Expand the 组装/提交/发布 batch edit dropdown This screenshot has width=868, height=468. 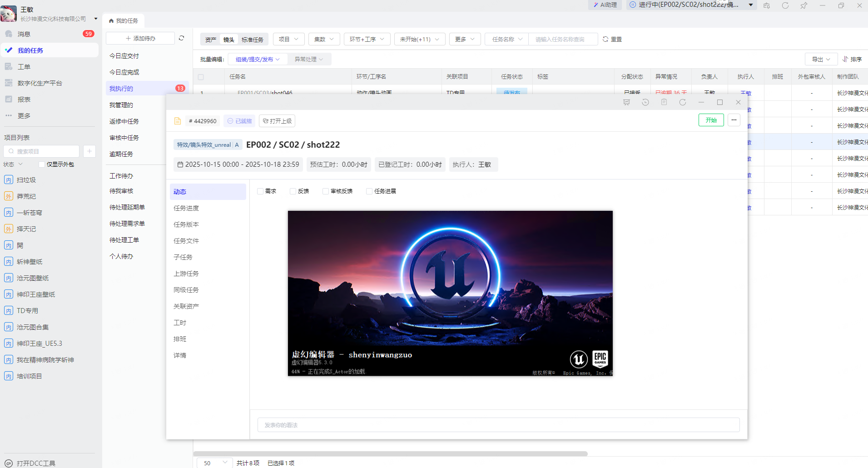pyautogui.click(x=257, y=60)
